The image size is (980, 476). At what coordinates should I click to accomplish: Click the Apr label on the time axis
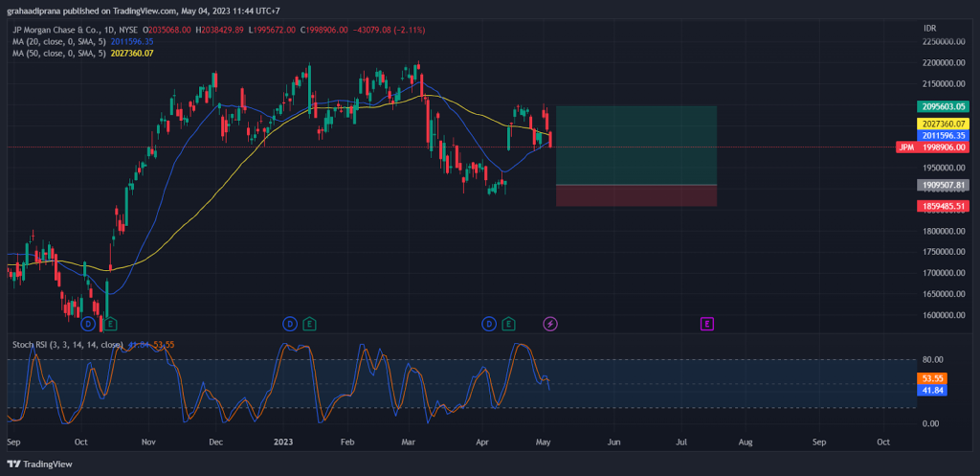pyautogui.click(x=482, y=442)
